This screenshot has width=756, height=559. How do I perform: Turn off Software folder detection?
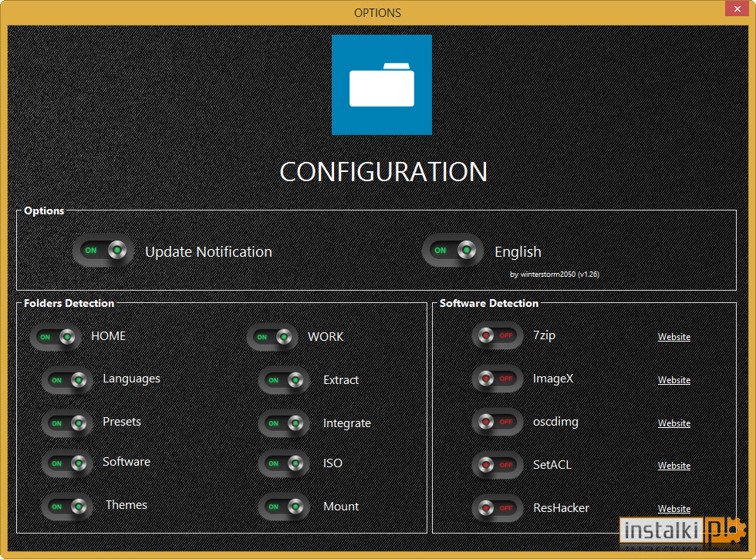click(68, 463)
